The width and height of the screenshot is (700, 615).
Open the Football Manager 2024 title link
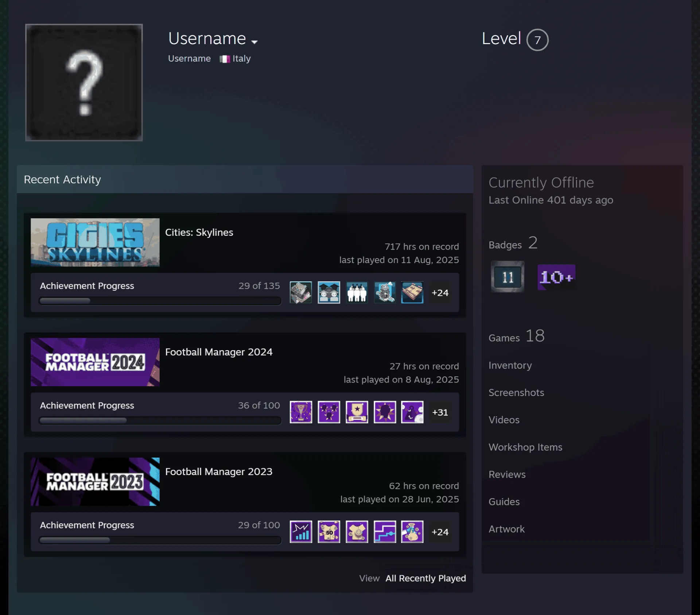pos(219,352)
